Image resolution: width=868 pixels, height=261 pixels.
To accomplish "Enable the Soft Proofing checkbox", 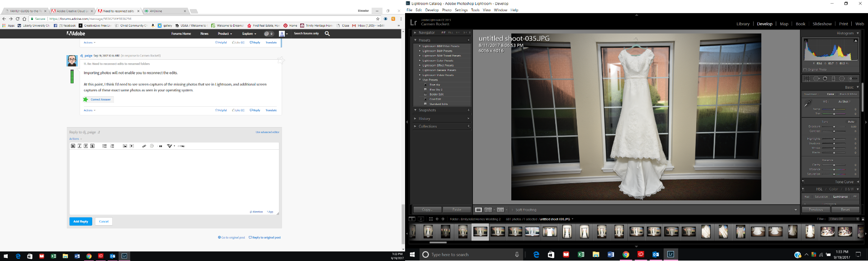I will click(x=513, y=210).
